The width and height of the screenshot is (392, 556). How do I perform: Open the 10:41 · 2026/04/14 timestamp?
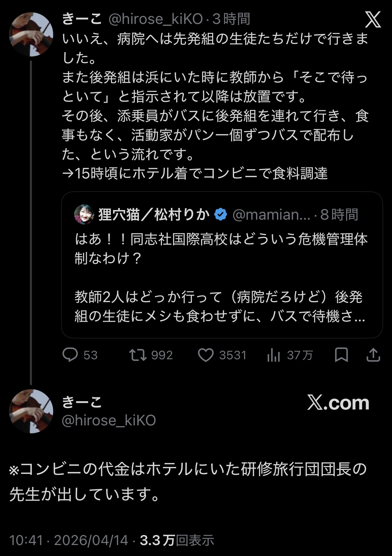[x=68, y=540]
